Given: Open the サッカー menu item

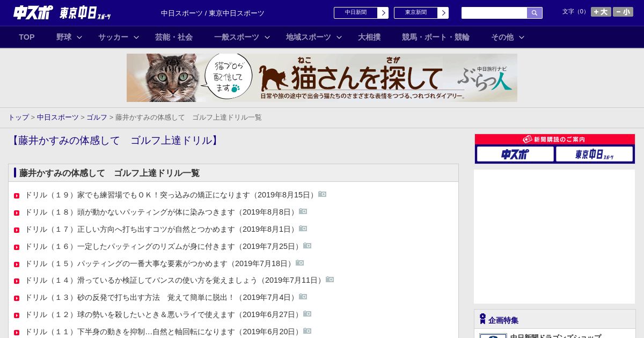Looking at the screenshot, I should tap(113, 37).
